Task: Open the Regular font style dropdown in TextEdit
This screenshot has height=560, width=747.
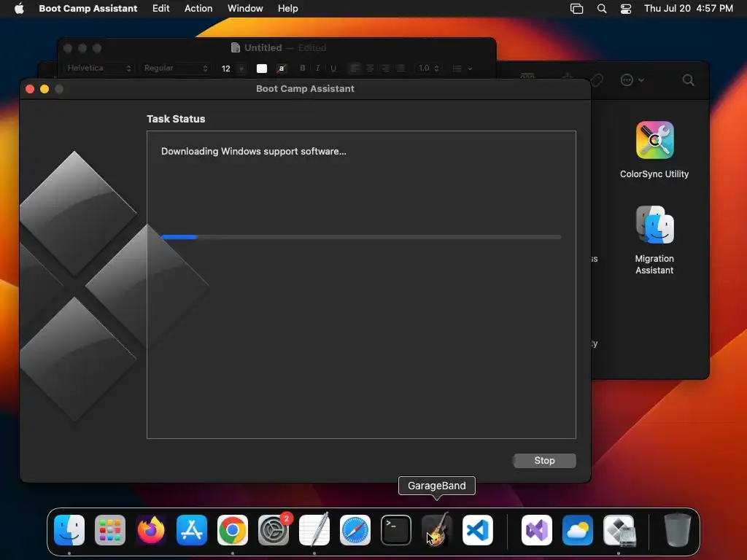Action: tap(176, 68)
